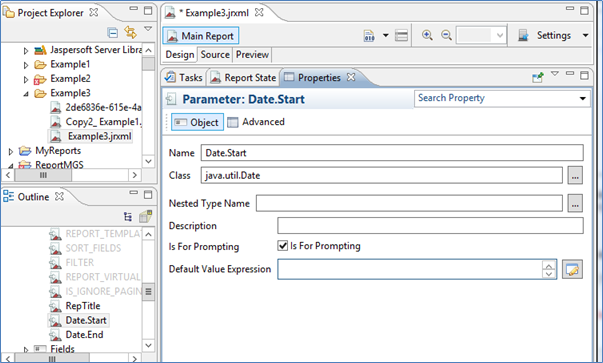
Task: Increment the Default Value Expression stepper
Action: tap(549, 265)
